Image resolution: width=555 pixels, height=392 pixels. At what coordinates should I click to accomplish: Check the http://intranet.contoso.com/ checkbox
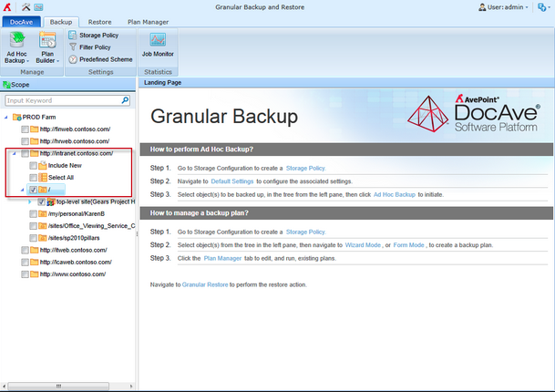pyautogui.click(x=25, y=153)
